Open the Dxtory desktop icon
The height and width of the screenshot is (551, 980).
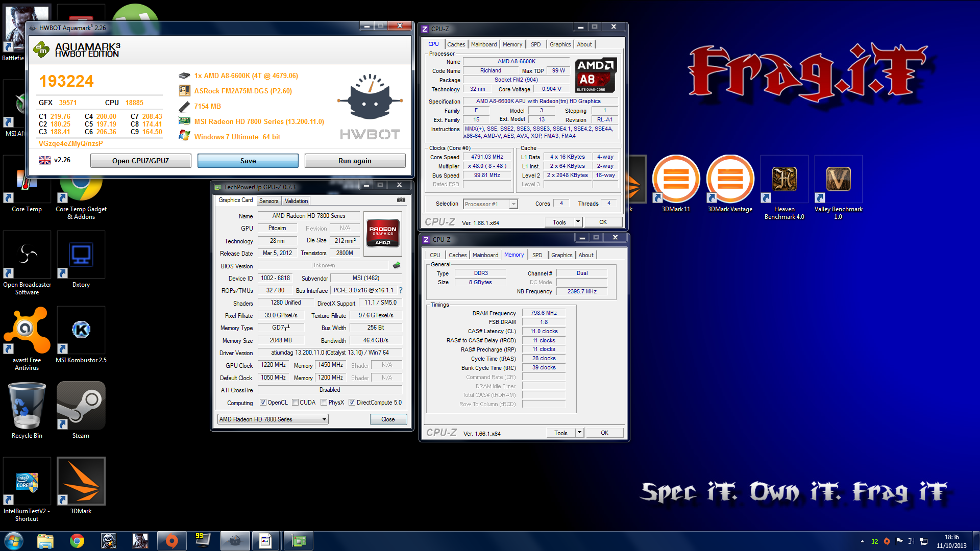coord(81,259)
